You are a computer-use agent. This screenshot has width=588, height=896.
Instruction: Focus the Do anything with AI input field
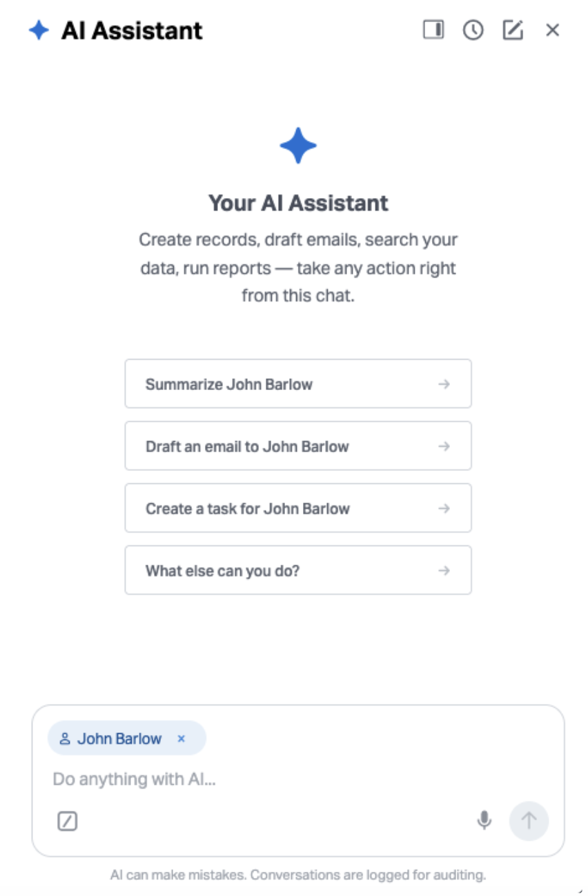tap(298, 780)
